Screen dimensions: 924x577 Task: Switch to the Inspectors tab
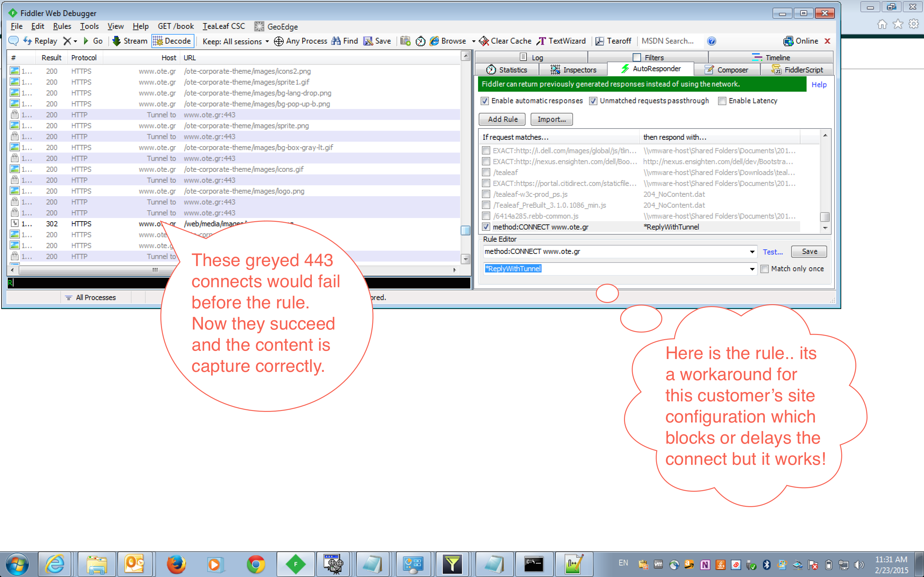[573, 70]
